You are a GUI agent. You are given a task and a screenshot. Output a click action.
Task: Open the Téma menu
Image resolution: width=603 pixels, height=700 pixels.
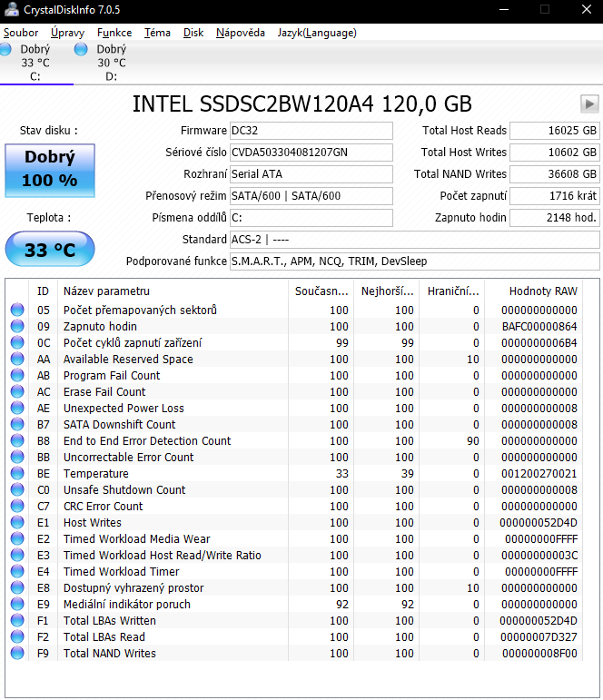coord(157,33)
